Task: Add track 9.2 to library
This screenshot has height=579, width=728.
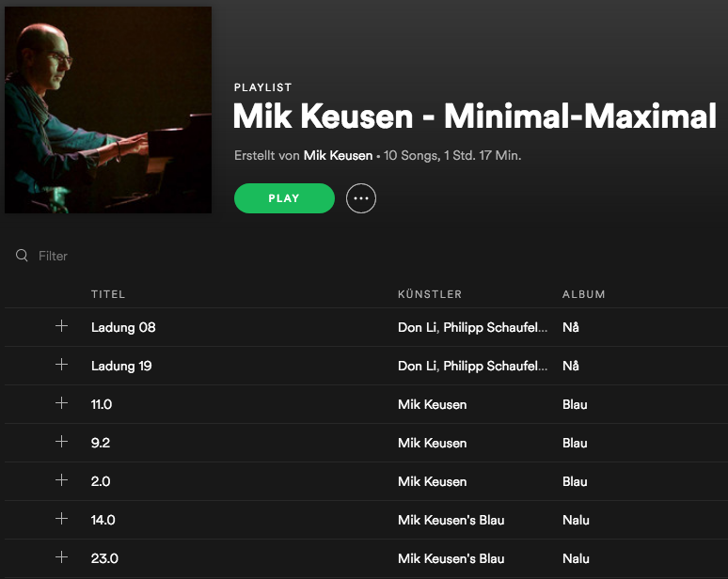Action: point(61,442)
